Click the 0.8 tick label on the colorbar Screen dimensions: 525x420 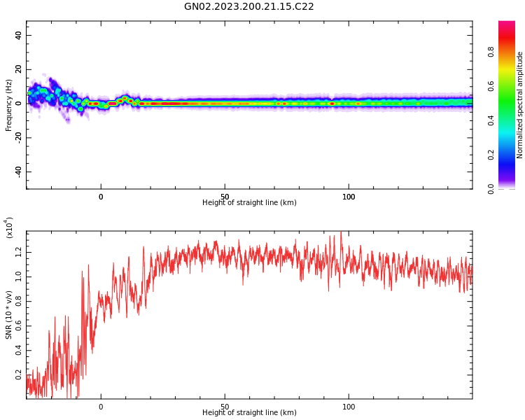pos(491,52)
